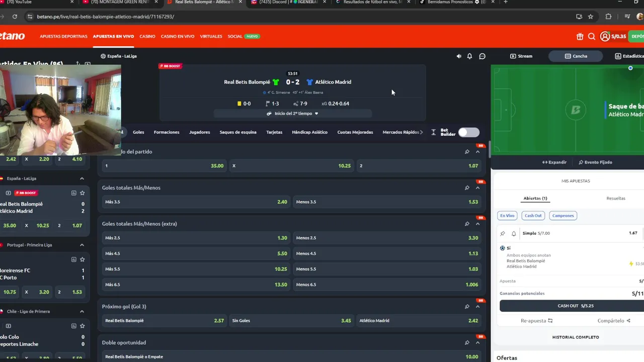644x362 pixels.
Task: Open stats icon beside Real Betis sidebar match
Action: 73,193
